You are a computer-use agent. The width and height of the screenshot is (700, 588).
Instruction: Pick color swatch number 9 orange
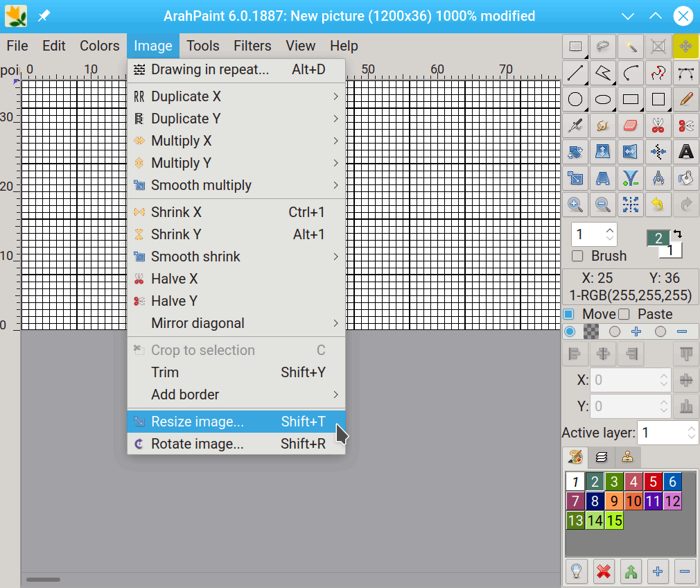(614, 501)
